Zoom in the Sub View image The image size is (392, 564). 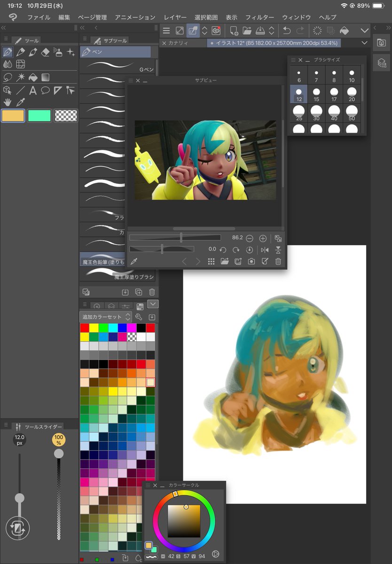coord(263,238)
